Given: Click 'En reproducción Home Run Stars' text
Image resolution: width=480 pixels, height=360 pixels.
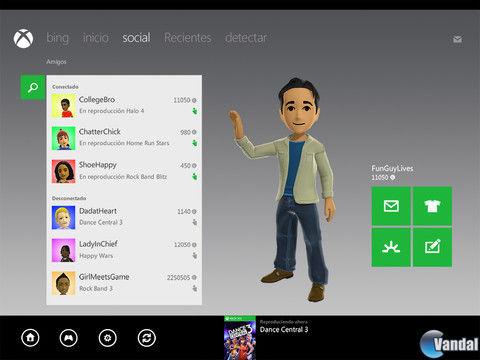Looking at the screenshot, I should click(124, 143).
